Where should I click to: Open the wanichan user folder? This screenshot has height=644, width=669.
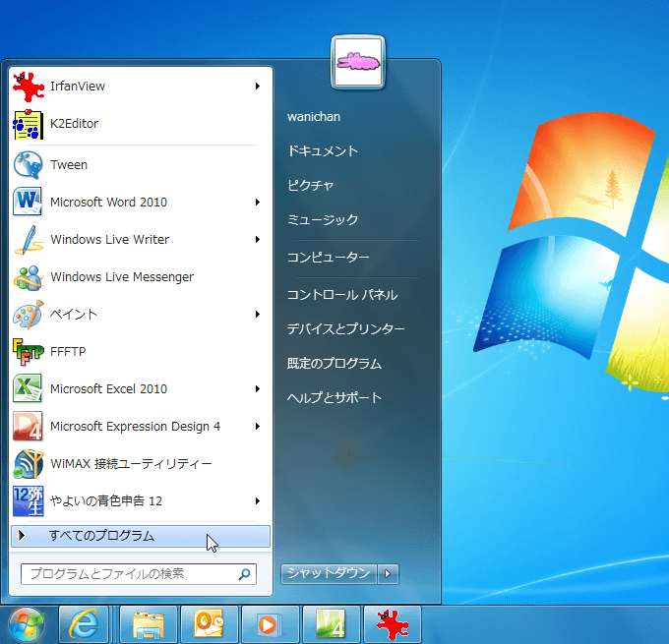coord(314,117)
